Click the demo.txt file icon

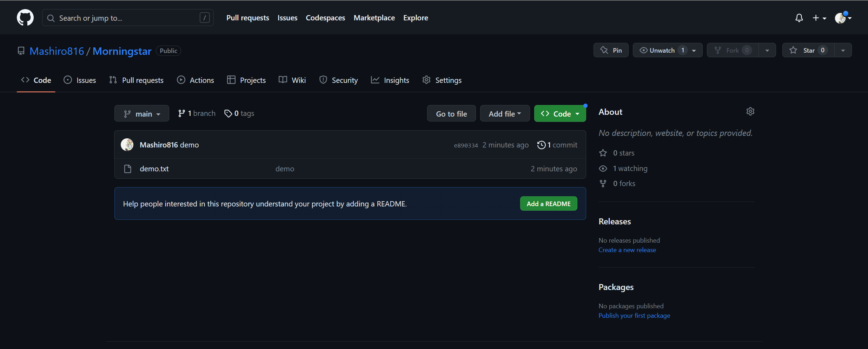(x=128, y=169)
